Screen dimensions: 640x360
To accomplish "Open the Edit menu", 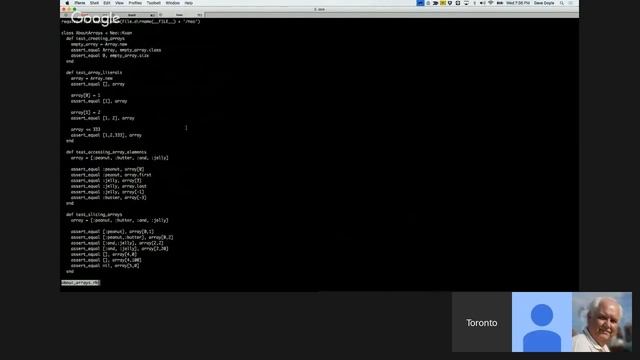I will click(107, 3).
